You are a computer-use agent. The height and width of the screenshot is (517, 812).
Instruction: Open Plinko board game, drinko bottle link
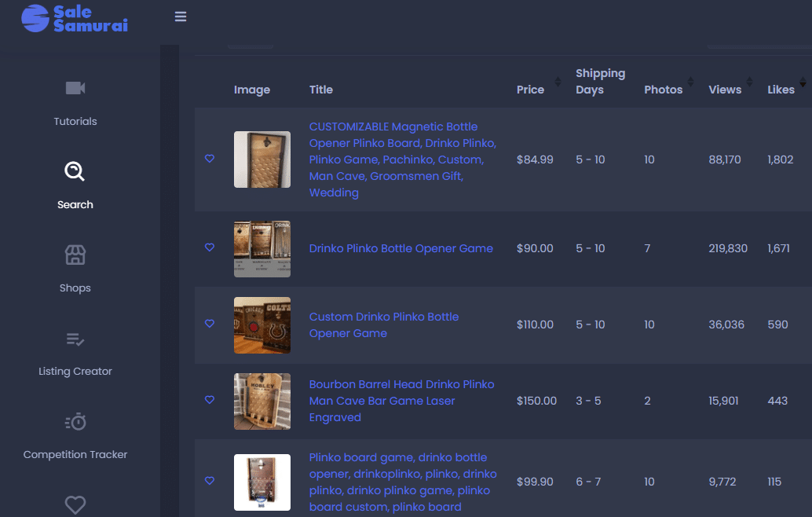coord(403,482)
